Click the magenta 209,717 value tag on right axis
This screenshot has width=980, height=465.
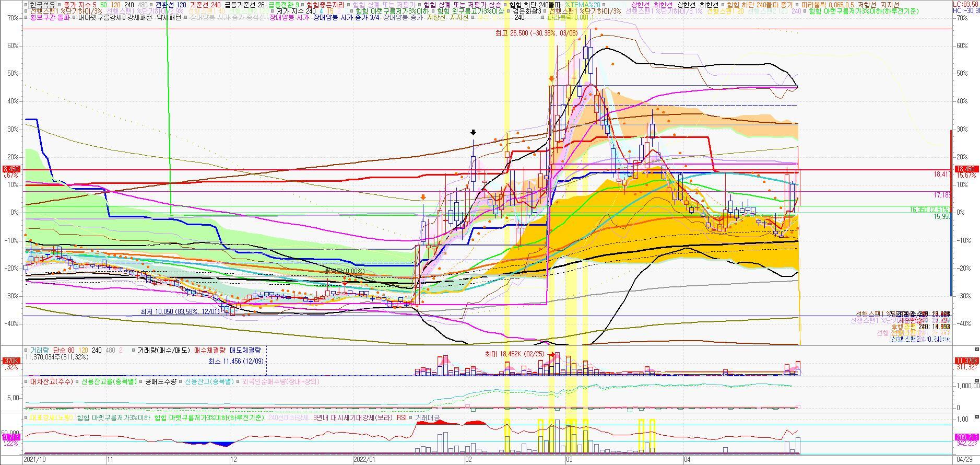tap(965, 437)
